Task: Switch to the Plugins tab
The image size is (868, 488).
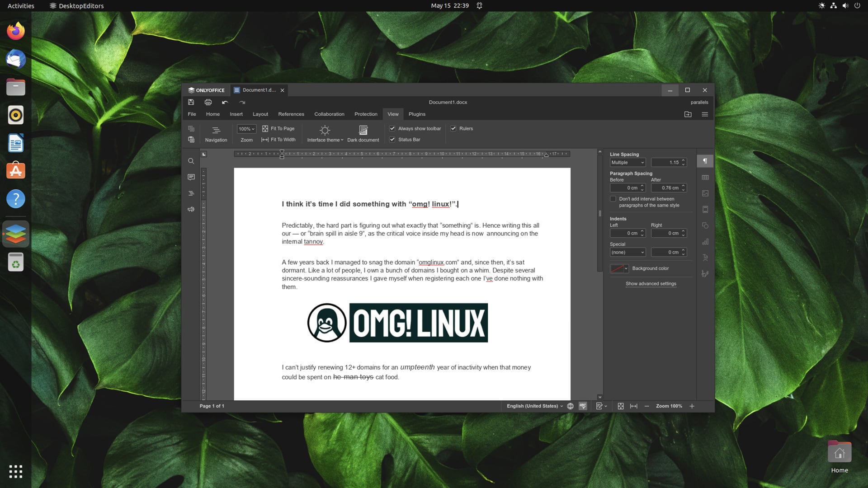Action: (417, 114)
